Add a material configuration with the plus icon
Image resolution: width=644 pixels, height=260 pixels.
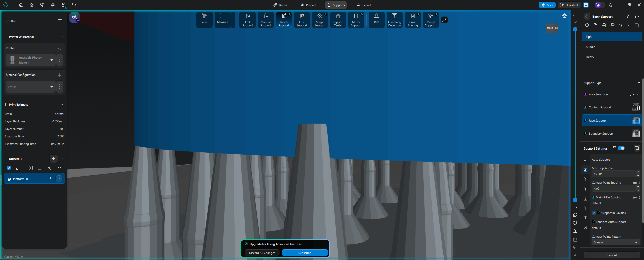coord(59,75)
